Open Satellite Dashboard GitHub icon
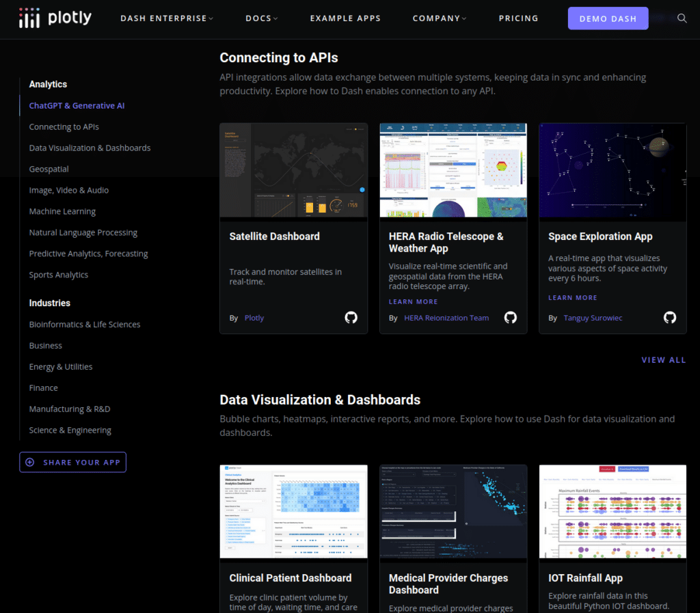Viewport: 700px width, 613px height. pyautogui.click(x=351, y=317)
